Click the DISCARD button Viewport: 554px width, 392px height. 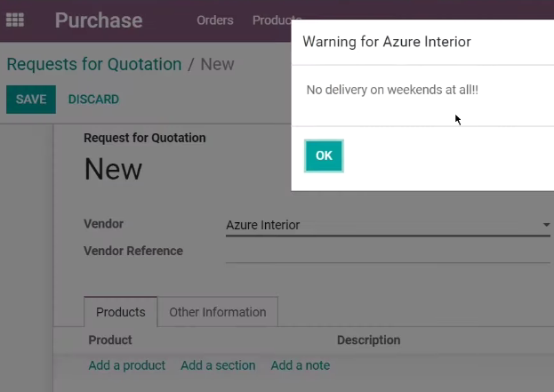(93, 100)
